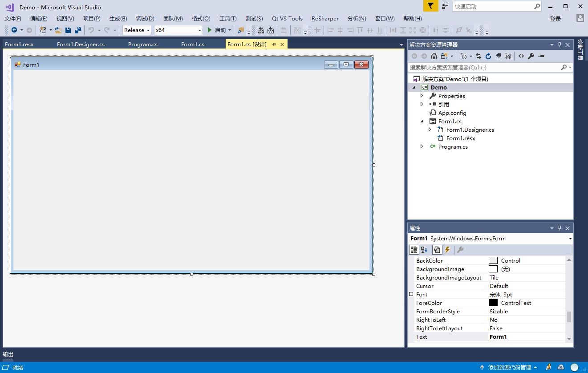
Task: Open the 调试(D) menu
Action: (x=145, y=19)
